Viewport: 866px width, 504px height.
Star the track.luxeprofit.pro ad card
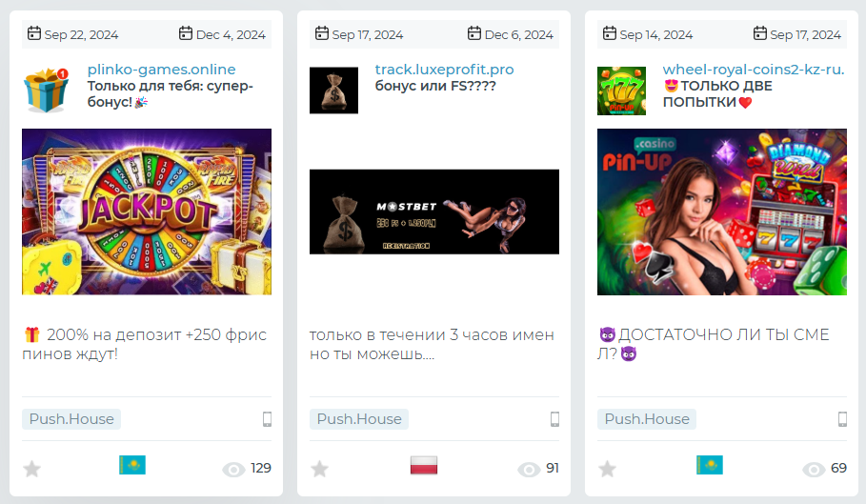(320, 469)
